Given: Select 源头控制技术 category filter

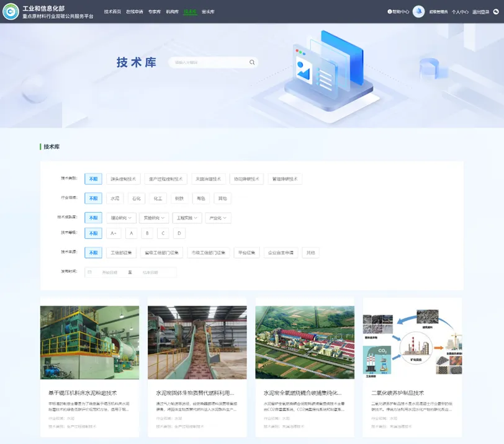Looking at the screenshot, I should point(124,179).
